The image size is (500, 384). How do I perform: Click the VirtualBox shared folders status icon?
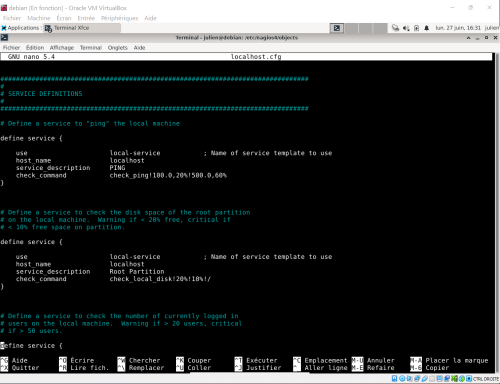pyautogui.click(x=432, y=378)
